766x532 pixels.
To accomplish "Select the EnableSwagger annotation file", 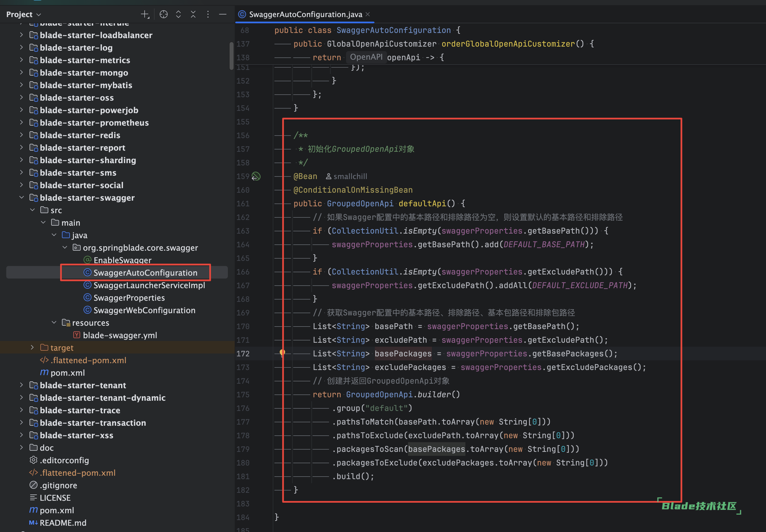I will click(x=122, y=260).
